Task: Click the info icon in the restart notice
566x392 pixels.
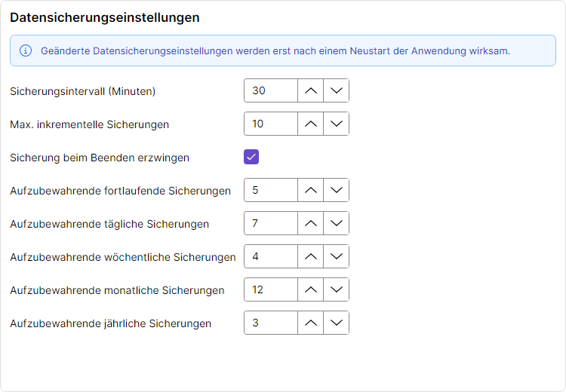Action: click(25, 51)
